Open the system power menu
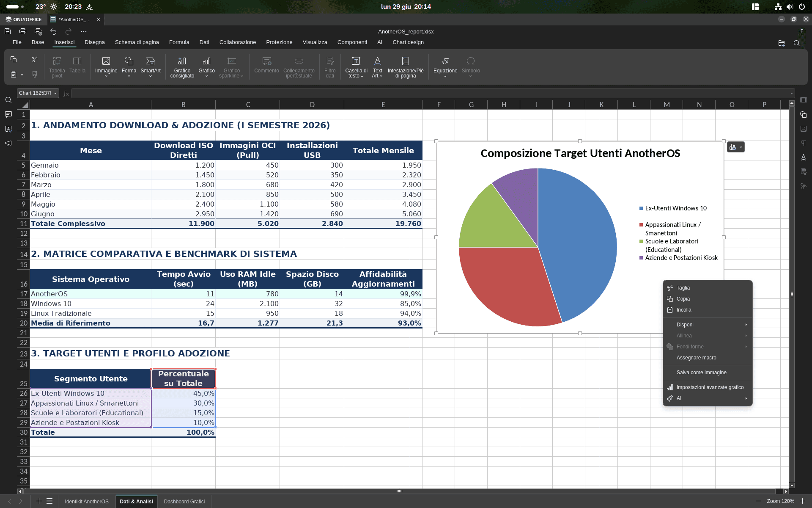 click(802, 7)
